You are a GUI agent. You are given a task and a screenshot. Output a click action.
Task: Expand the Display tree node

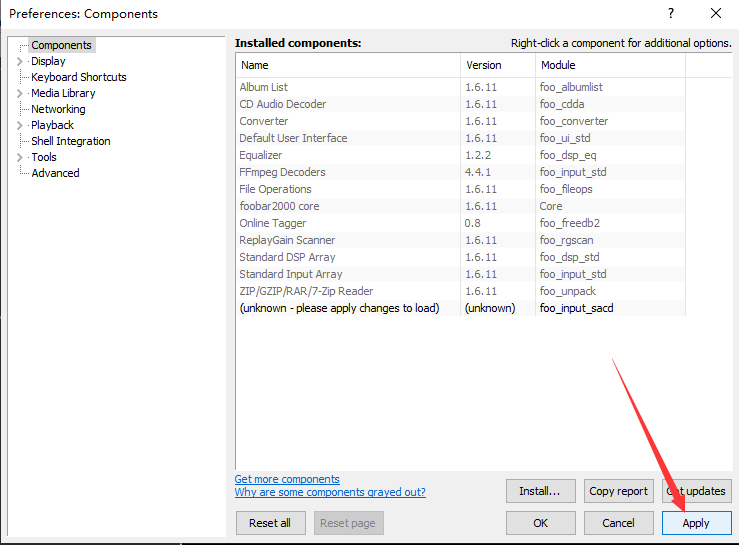coord(20,61)
